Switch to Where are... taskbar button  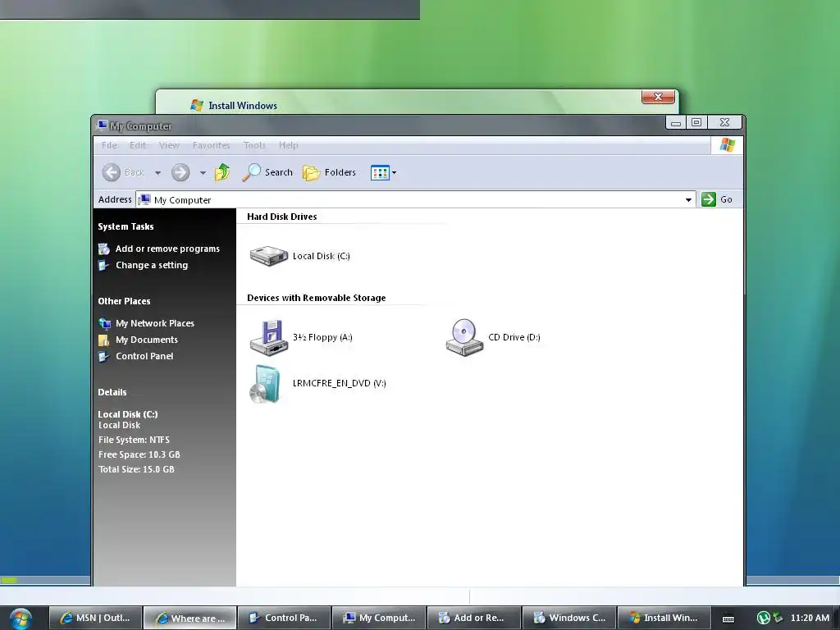pos(189,618)
